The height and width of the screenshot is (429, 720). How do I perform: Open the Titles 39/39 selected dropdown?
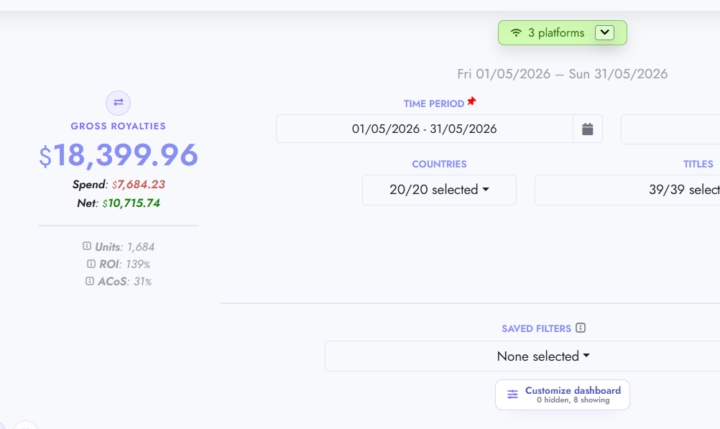click(627, 190)
